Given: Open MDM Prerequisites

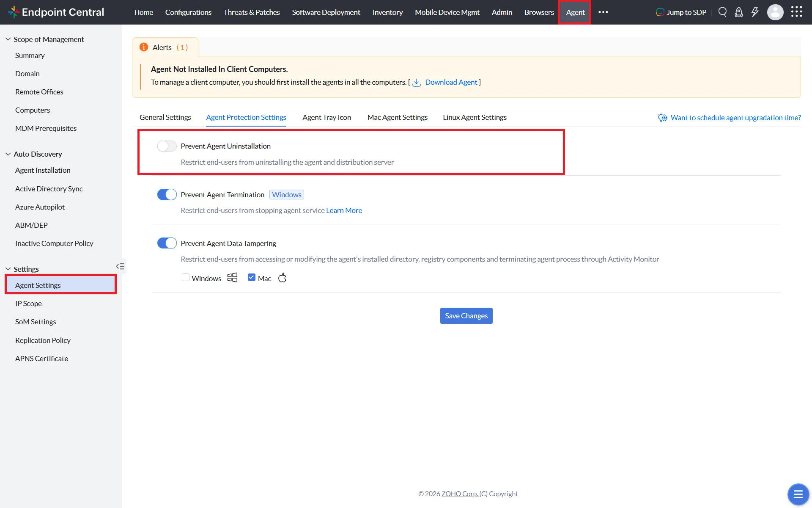Looking at the screenshot, I should tap(46, 128).
